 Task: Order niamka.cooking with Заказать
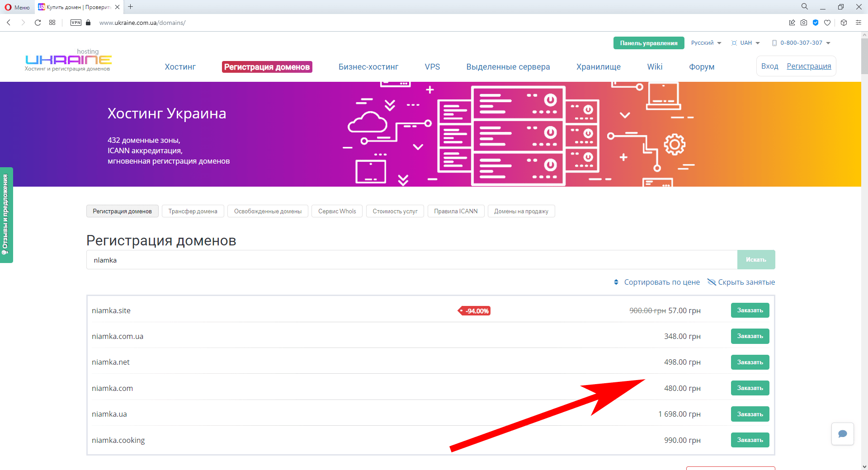point(750,440)
